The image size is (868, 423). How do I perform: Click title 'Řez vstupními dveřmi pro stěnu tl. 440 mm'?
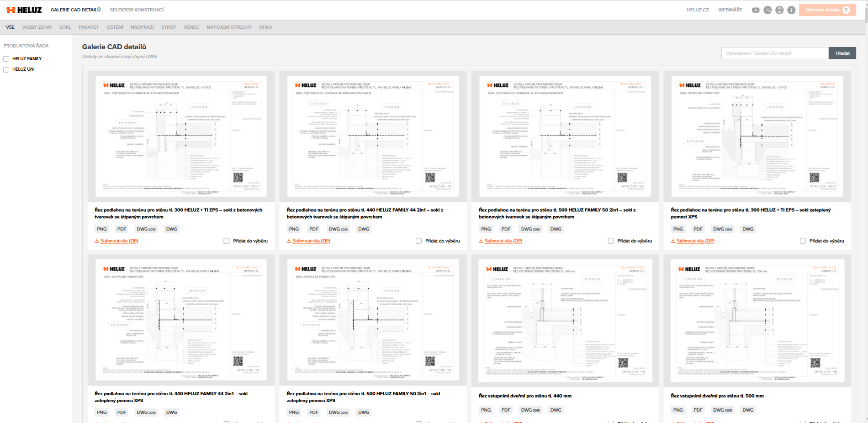(x=525, y=396)
